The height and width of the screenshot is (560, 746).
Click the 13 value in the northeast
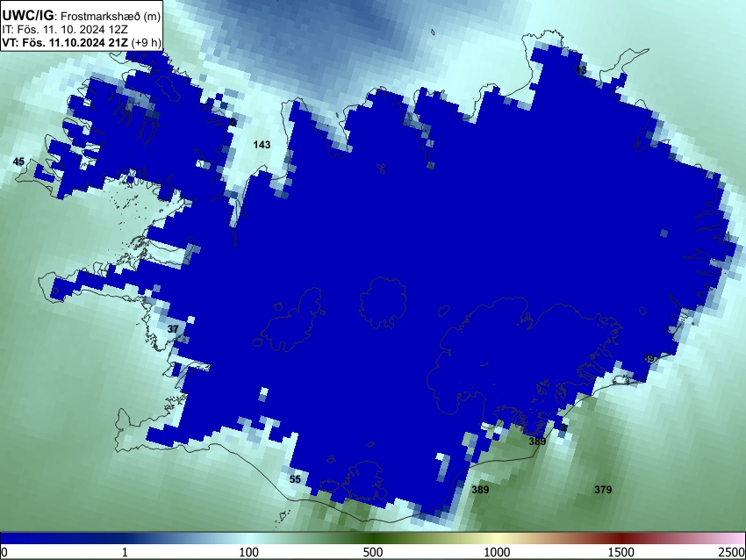(x=581, y=70)
